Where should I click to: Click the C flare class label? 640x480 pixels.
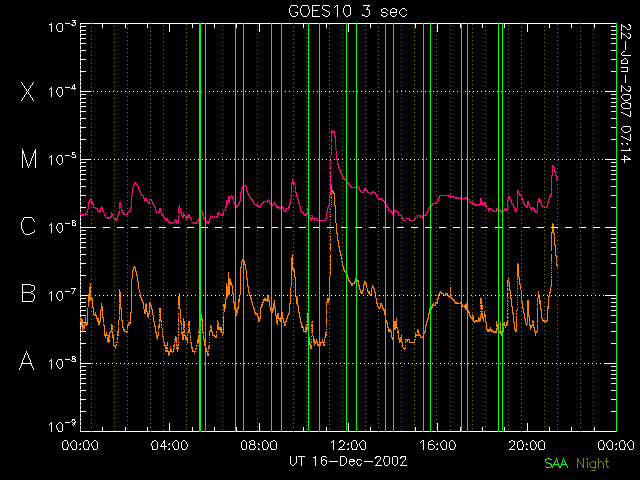tap(28, 226)
